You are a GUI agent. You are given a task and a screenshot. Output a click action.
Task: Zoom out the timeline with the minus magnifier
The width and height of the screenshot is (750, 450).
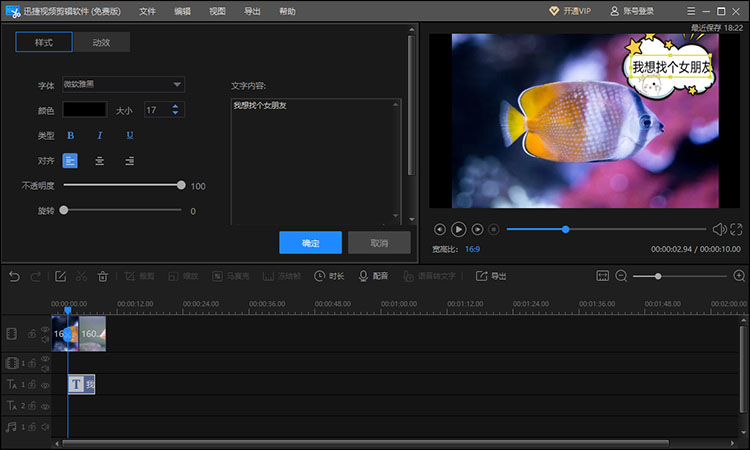pyautogui.click(x=621, y=276)
